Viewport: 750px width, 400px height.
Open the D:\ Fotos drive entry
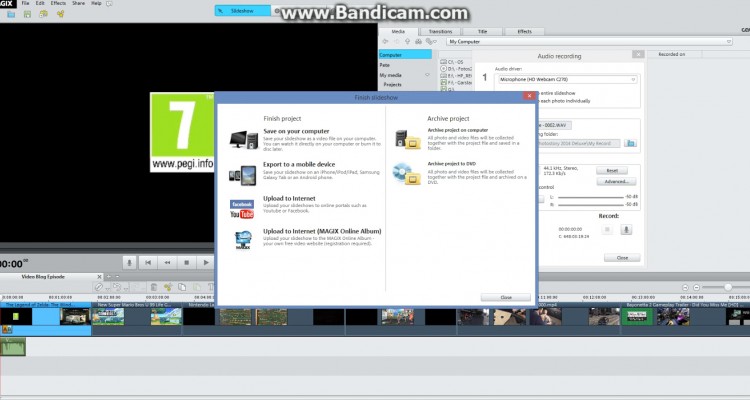(456, 69)
